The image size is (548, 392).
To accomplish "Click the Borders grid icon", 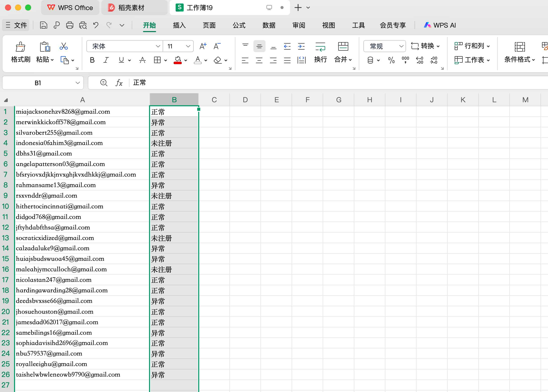I will 157,60.
